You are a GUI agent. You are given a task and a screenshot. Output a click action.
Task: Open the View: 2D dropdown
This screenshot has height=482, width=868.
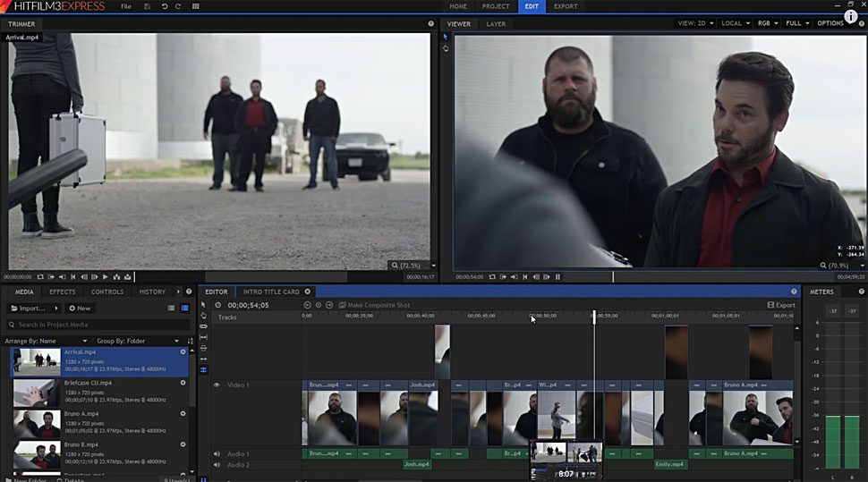click(x=695, y=23)
